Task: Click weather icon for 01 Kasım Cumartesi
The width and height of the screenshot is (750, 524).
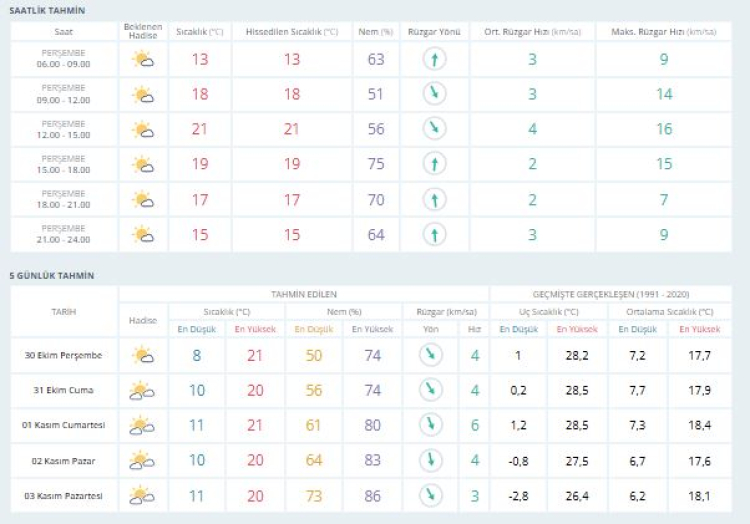Action: point(143,425)
